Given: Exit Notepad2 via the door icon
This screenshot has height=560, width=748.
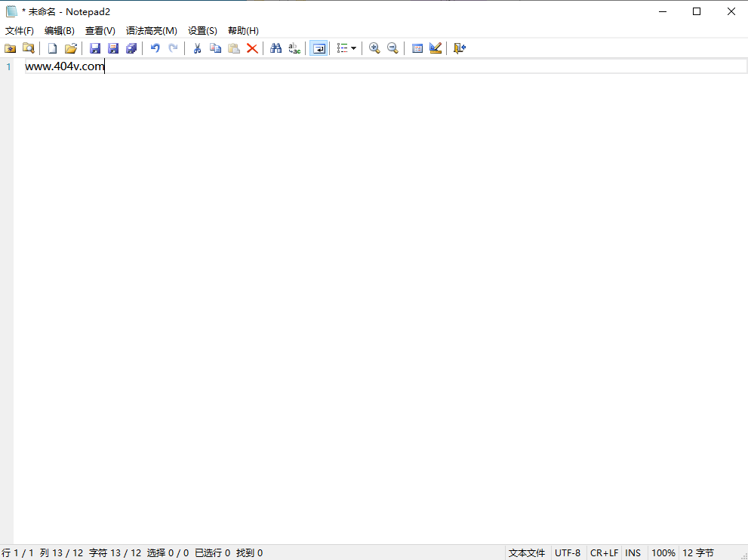Looking at the screenshot, I should 459,48.
